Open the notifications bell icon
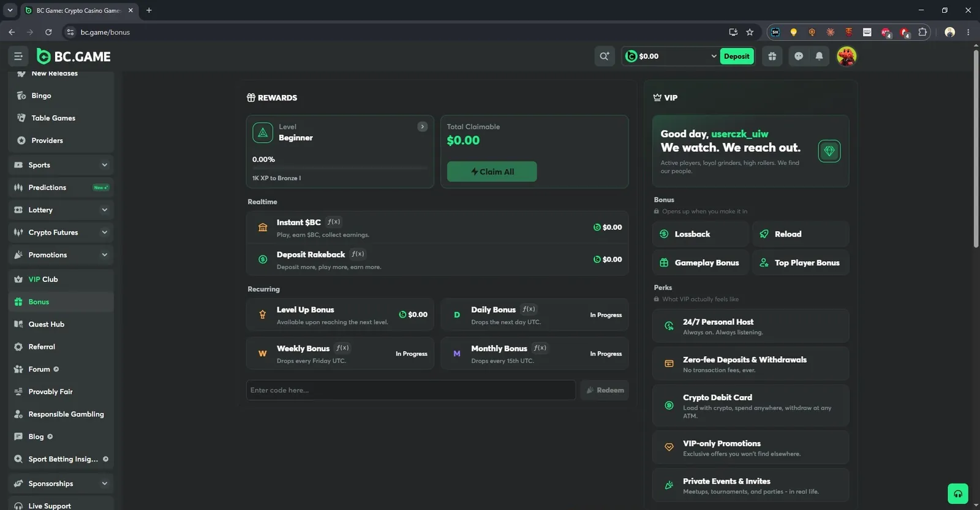The image size is (980, 510). click(x=819, y=56)
